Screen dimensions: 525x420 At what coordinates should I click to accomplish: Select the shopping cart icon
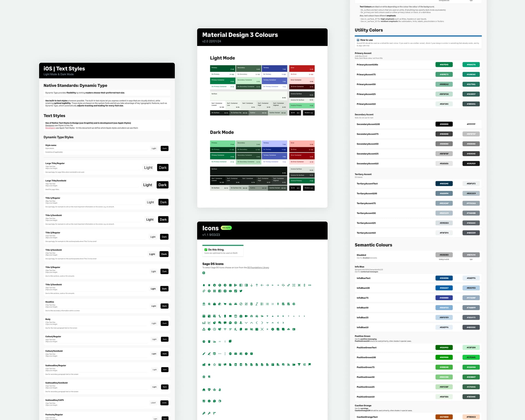point(225,304)
